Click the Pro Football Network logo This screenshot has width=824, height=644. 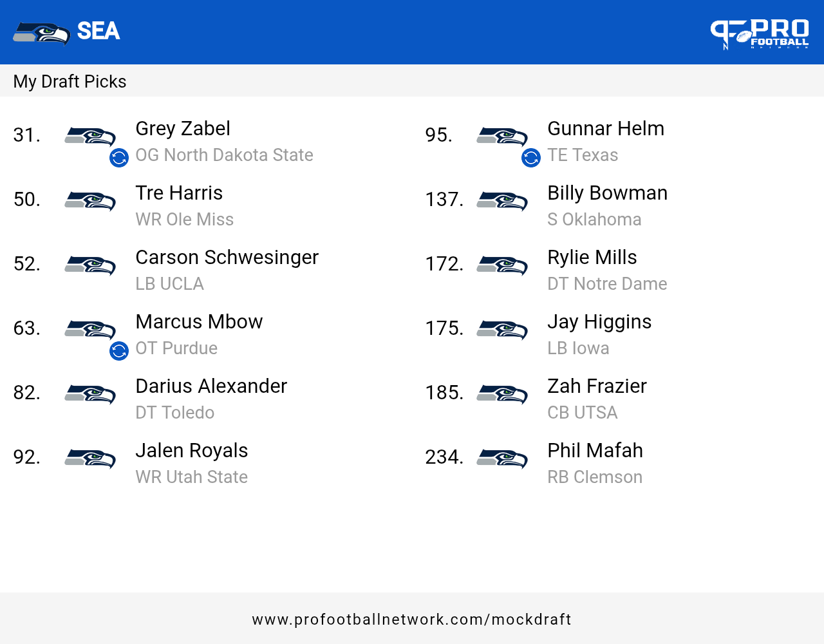760,33
